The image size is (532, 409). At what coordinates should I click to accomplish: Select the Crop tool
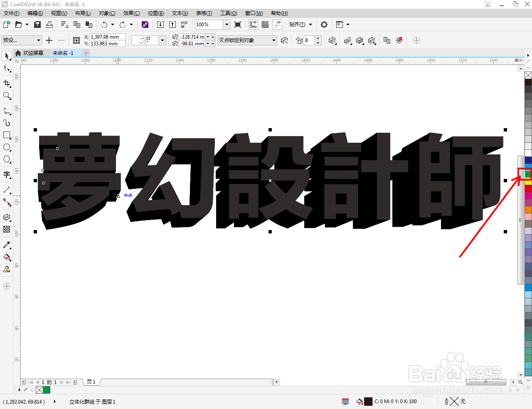(x=7, y=83)
